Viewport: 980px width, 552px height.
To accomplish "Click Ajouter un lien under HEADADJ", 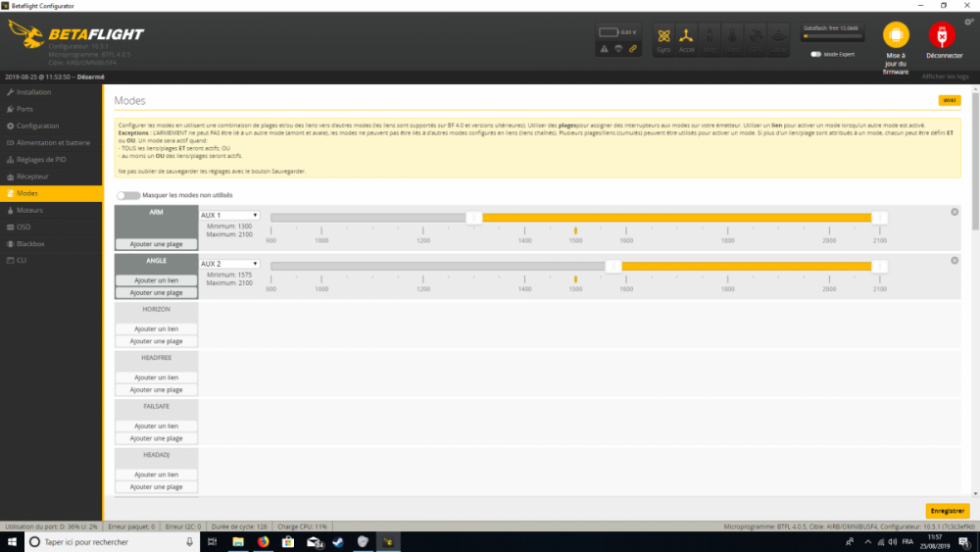I will [156, 475].
